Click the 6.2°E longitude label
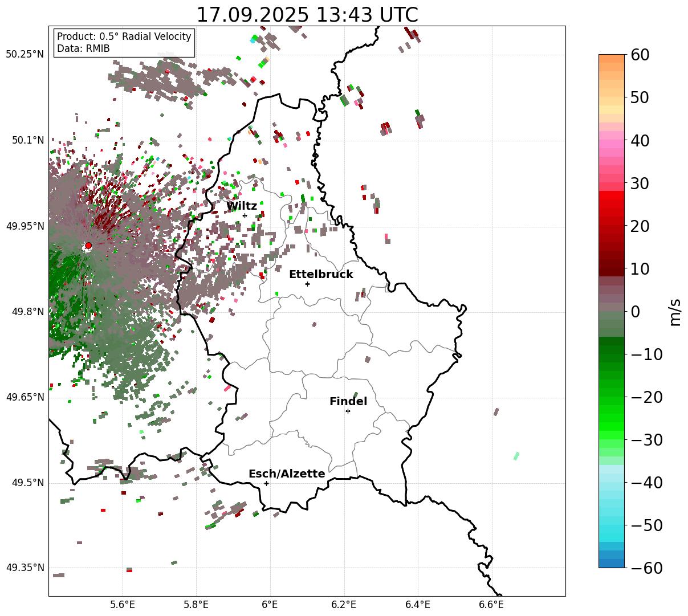The width and height of the screenshot is (688, 616). (x=344, y=604)
